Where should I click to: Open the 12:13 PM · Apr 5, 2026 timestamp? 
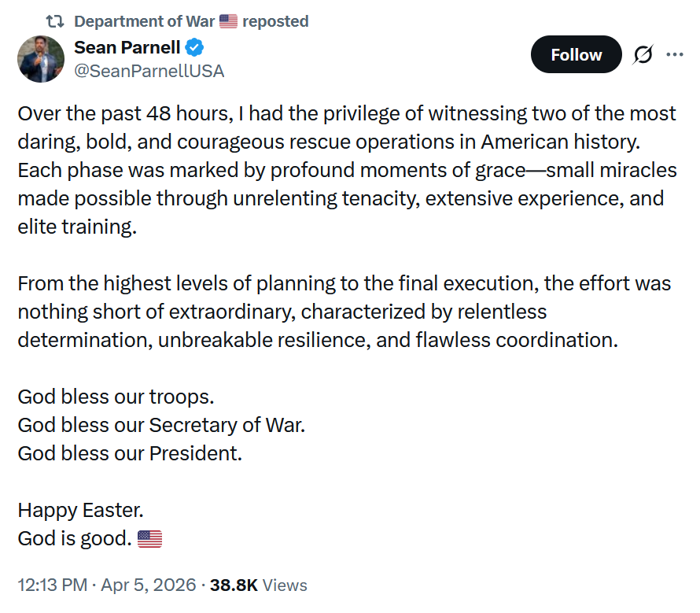pos(106,585)
